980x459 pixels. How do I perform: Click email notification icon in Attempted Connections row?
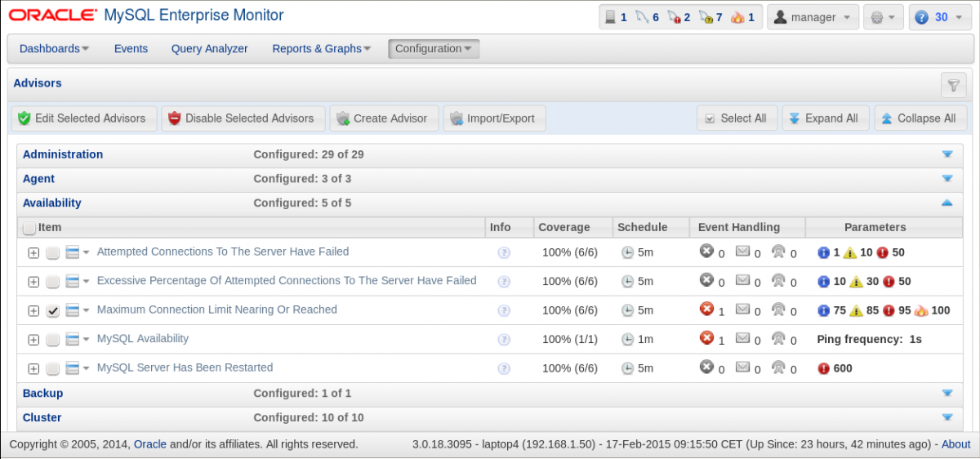coord(742,252)
